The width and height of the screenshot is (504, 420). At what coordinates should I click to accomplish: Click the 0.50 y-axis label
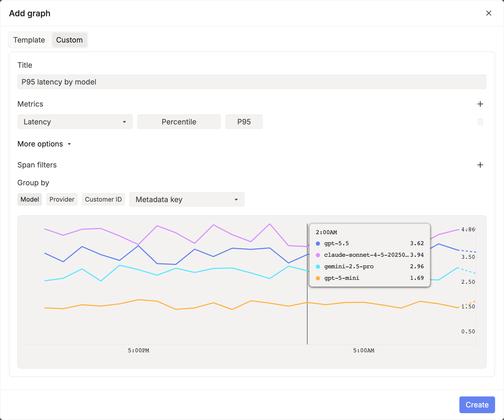(468, 332)
